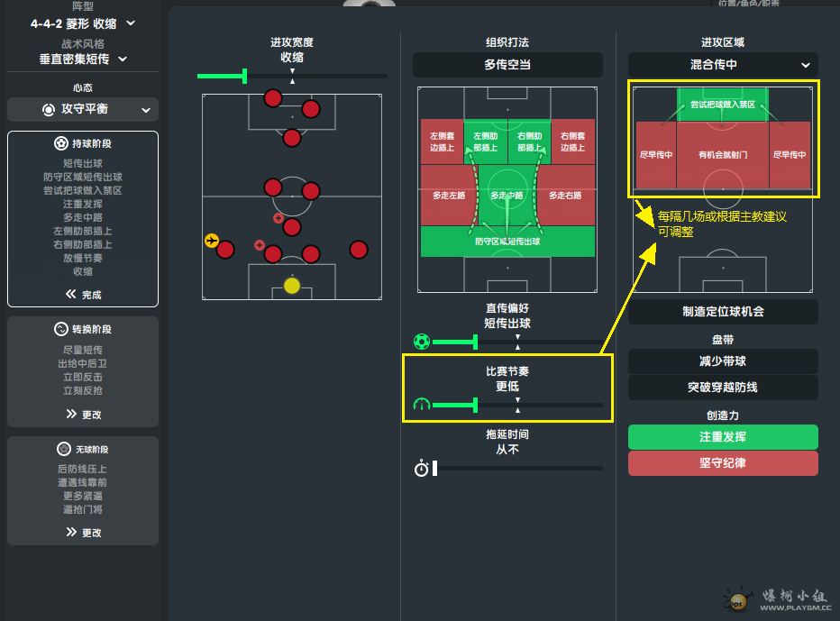Image resolution: width=840 pixels, height=621 pixels.
Task: Open the 垂直密集短传 tactical style menu
Action: pos(82,59)
